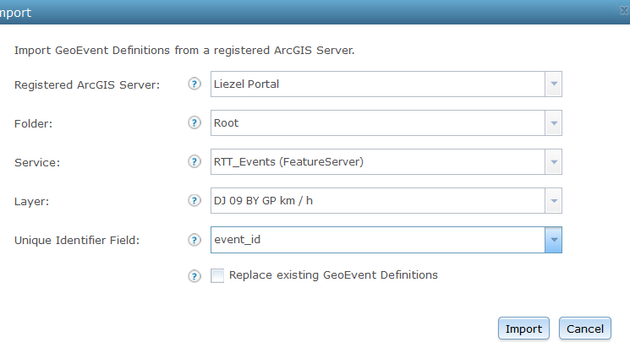Image resolution: width=630 pixels, height=364 pixels.
Task: Open help icon for Service field
Action: pos(194,162)
